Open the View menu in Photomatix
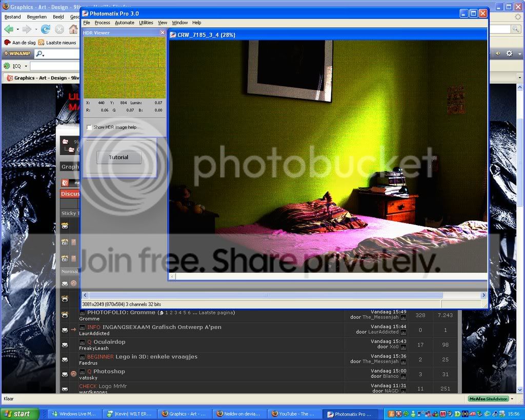 [163, 23]
